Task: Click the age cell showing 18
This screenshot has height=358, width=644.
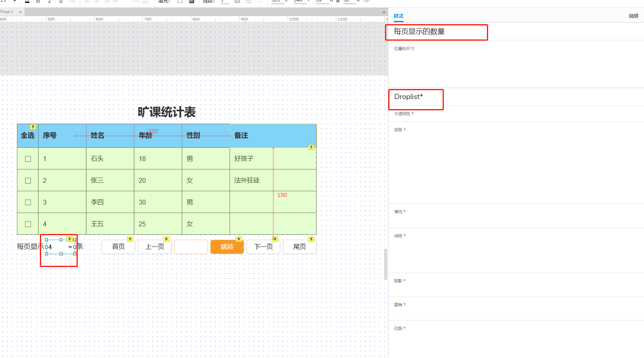Action: pos(158,159)
